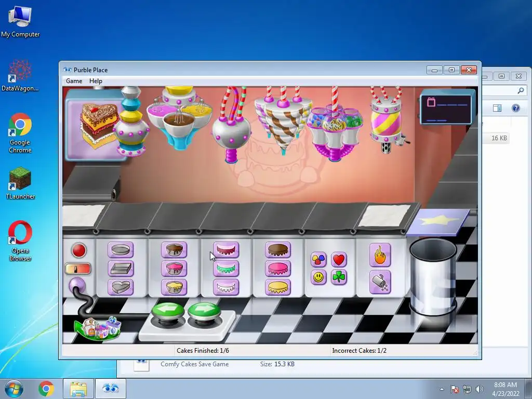Viewport: 532px width, 399px height.
Task: Select the round cake pan shape
Action: [121, 250]
